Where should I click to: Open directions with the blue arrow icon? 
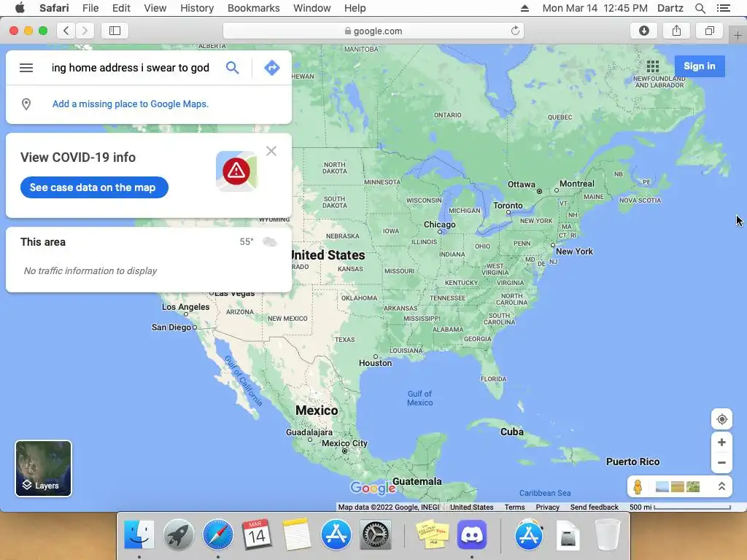tap(271, 68)
